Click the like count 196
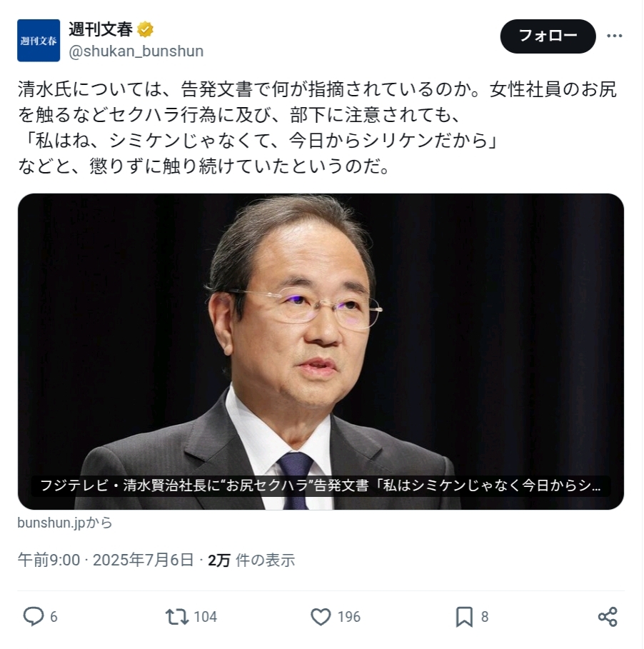The height and width of the screenshot is (649, 644). click(349, 617)
